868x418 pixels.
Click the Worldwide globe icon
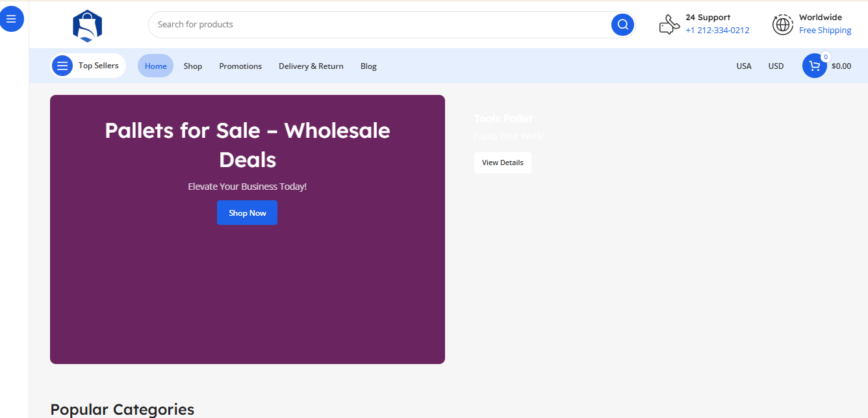(782, 25)
